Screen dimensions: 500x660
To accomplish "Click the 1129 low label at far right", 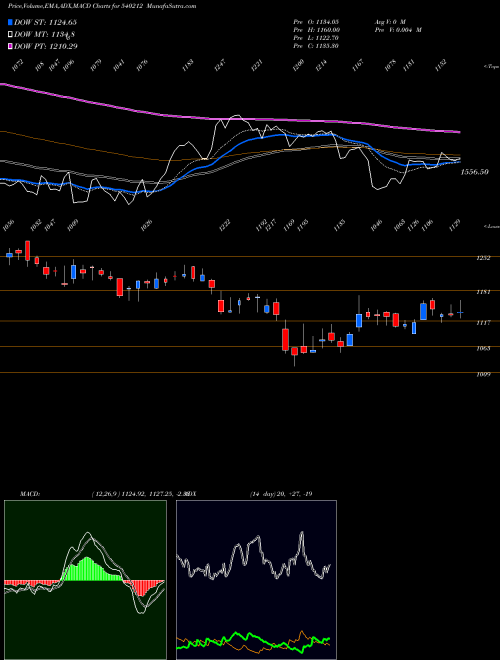I will [455, 225].
